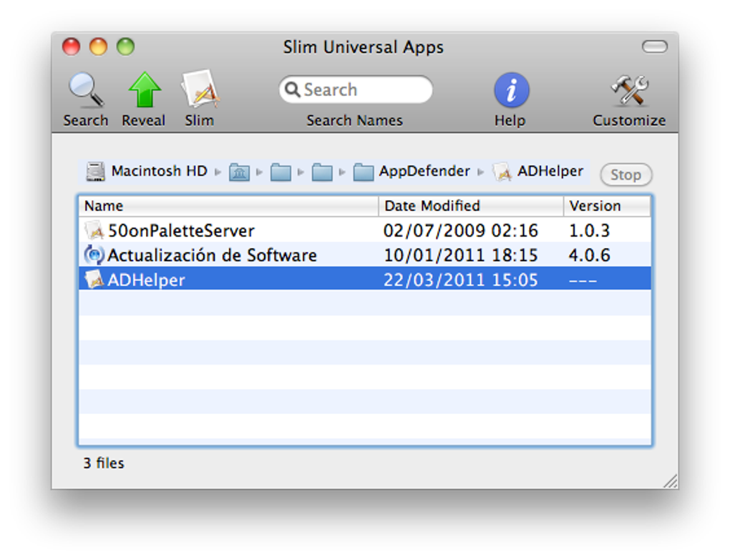730x560 pixels.
Task: Click the Slim application toolbar icon
Action: [200, 89]
